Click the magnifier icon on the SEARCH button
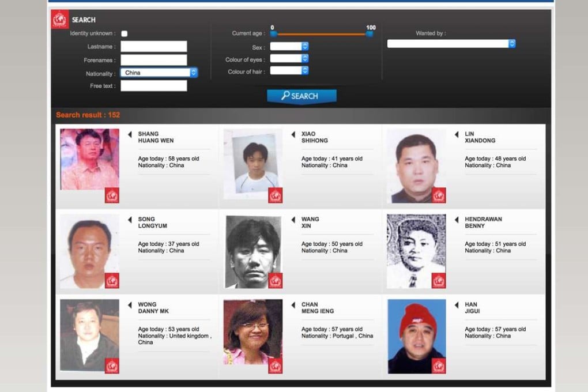 (285, 96)
